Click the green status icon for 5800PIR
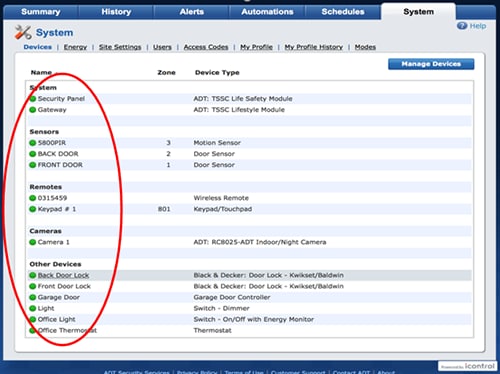Screen dimensions: 500x374 (x=33, y=143)
